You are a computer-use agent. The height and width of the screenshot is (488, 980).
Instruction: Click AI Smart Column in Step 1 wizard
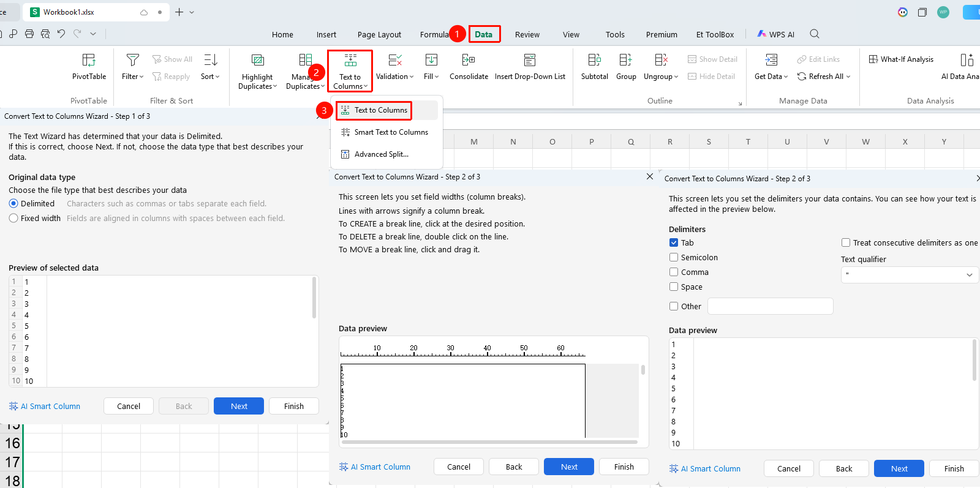pyautogui.click(x=45, y=406)
